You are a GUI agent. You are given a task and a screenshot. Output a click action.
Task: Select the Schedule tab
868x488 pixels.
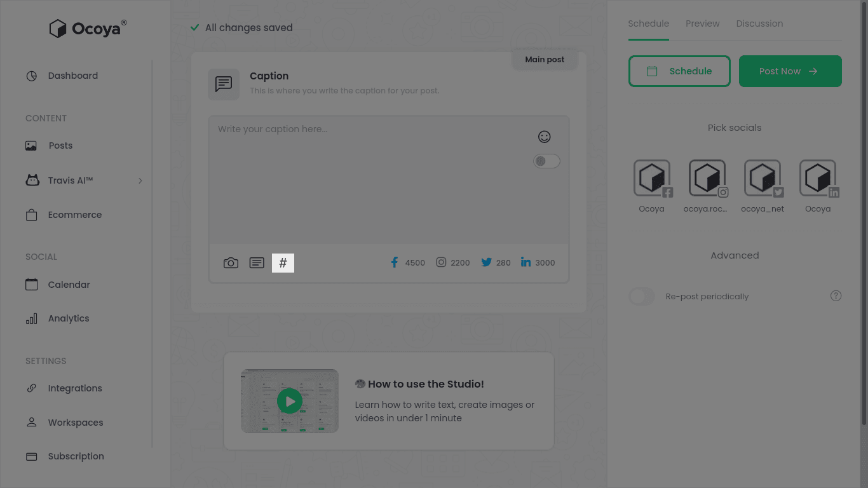(648, 24)
